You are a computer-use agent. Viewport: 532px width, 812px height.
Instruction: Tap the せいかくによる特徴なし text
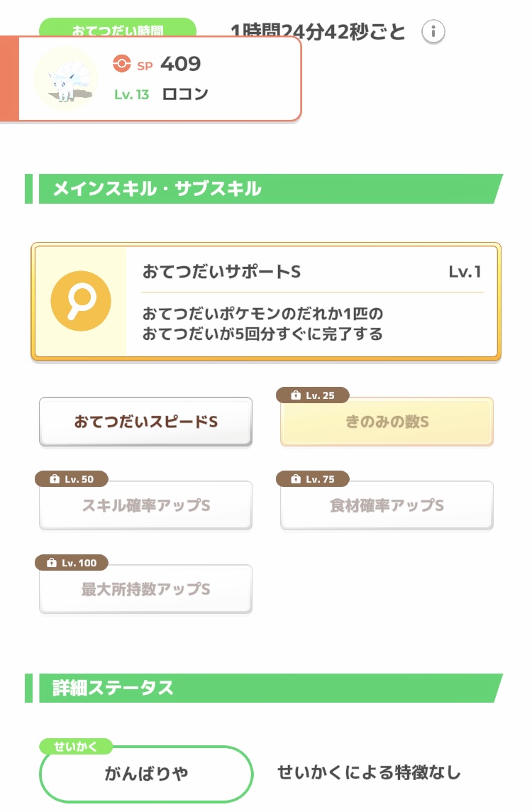point(369,773)
